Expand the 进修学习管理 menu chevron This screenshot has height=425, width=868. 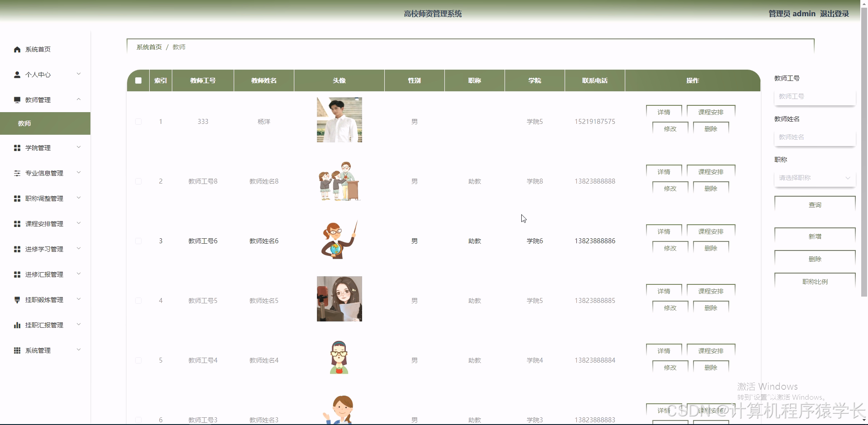coord(79,249)
